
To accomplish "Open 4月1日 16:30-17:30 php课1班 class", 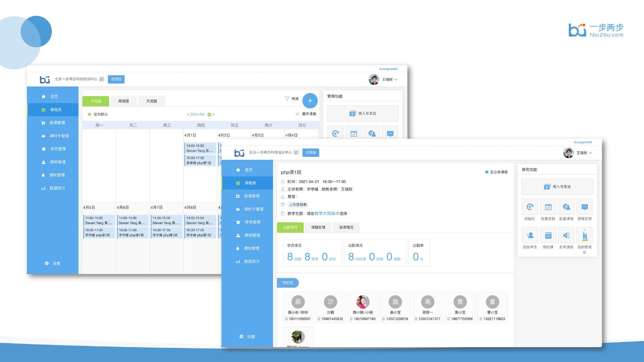I will (x=200, y=160).
